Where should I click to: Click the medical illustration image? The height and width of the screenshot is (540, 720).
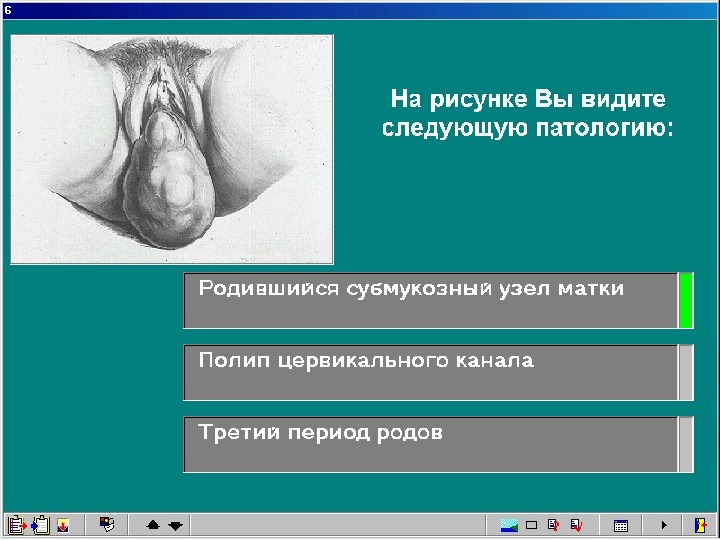[x=172, y=149]
